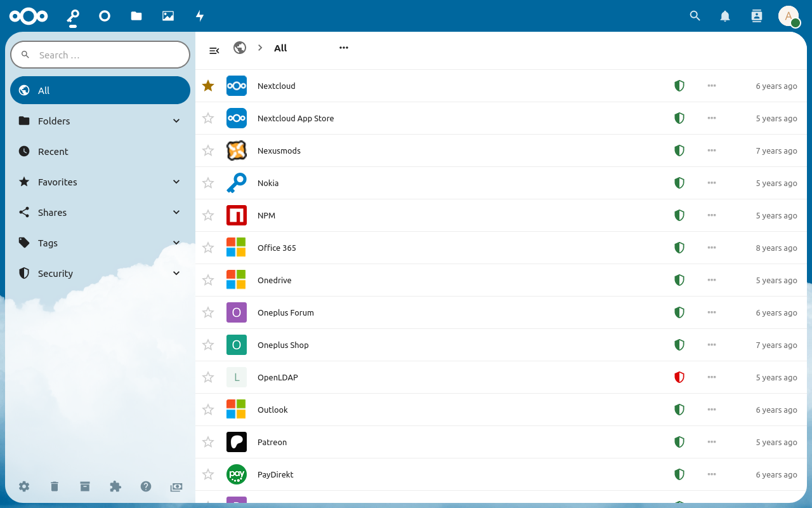Screen dimensions: 812x508
Task: Open the Passwords app in top bar
Action: [73, 16]
